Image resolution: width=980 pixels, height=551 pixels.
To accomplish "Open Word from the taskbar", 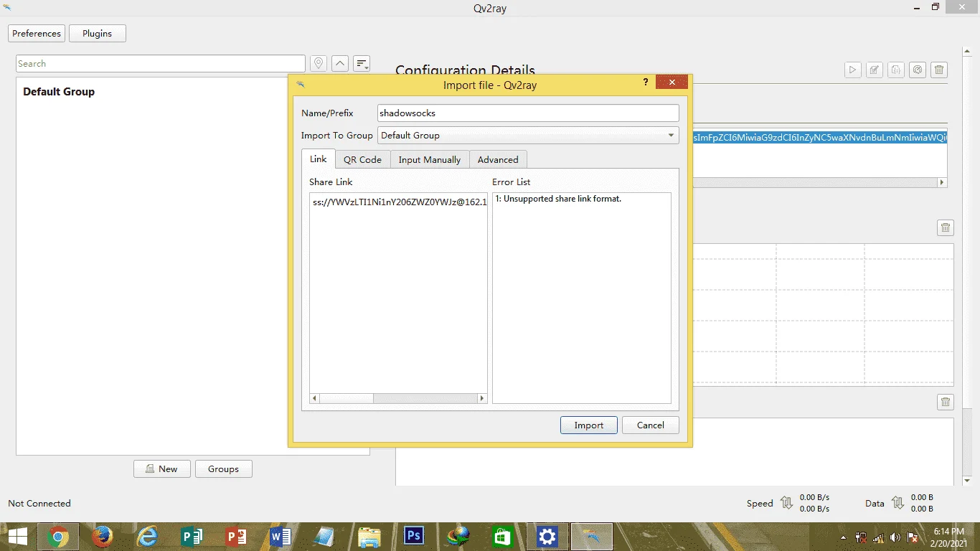I will pyautogui.click(x=281, y=537).
